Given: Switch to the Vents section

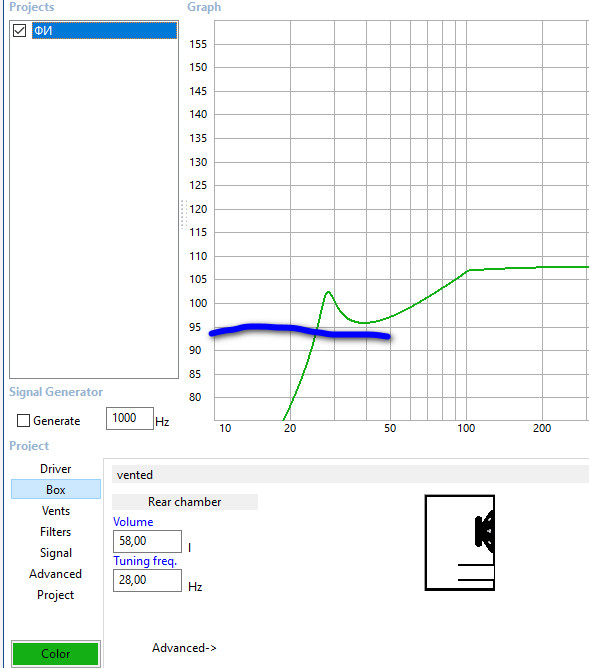Looking at the screenshot, I should [x=56, y=510].
